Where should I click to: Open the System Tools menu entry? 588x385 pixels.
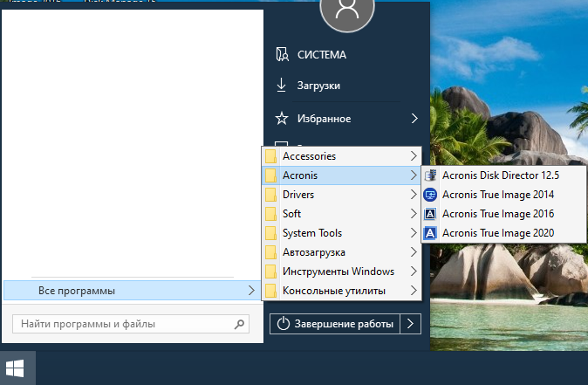click(342, 233)
